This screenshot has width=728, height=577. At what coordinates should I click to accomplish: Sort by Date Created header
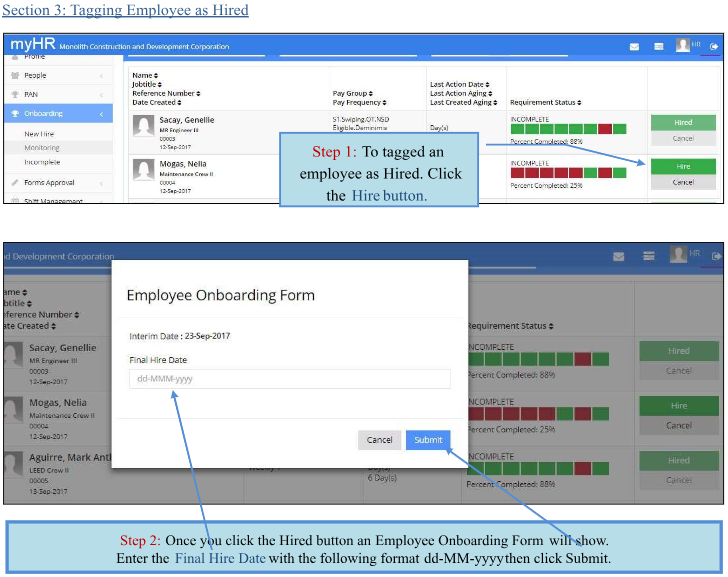tap(156, 102)
